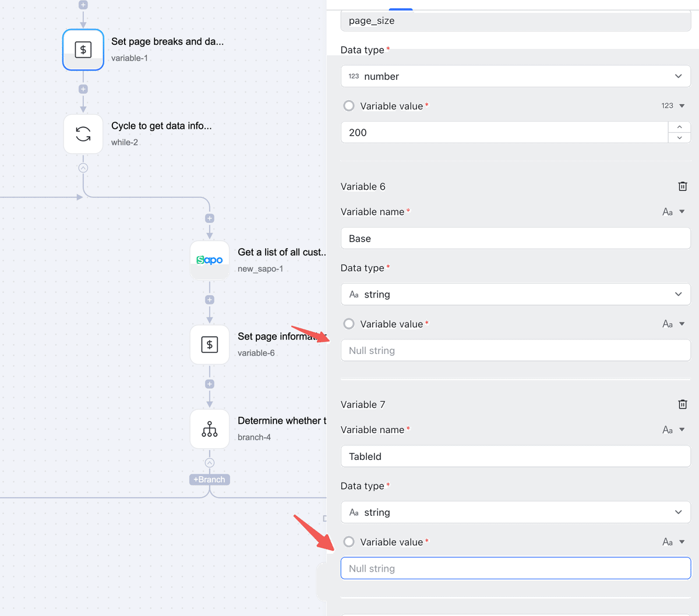This screenshot has height=616, width=699.
Task: Toggle Variable 6 Variable value radio
Action: pos(349,324)
